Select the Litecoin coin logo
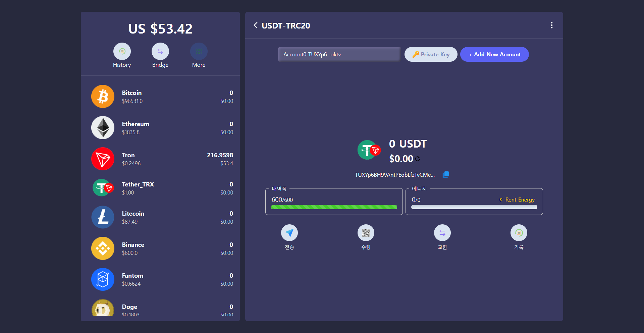This screenshot has height=333, width=644. point(103,217)
